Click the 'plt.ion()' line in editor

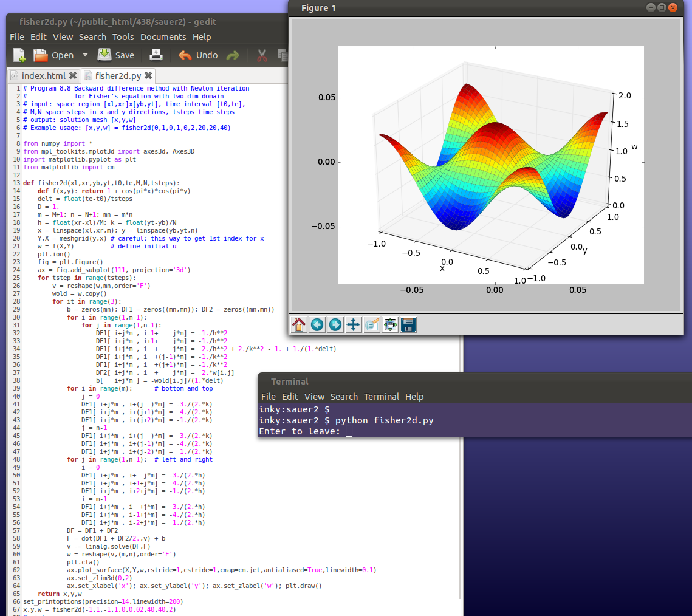point(54,254)
